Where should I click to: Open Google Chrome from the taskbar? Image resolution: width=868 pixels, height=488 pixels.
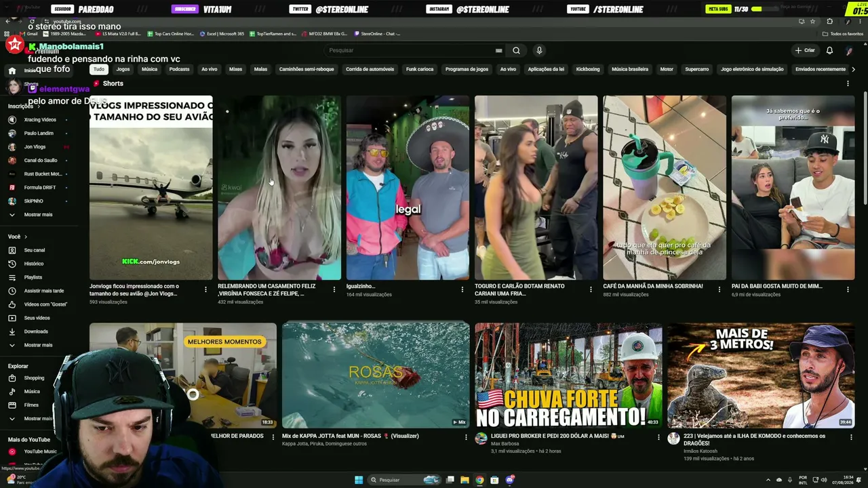(x=479, y=480)
